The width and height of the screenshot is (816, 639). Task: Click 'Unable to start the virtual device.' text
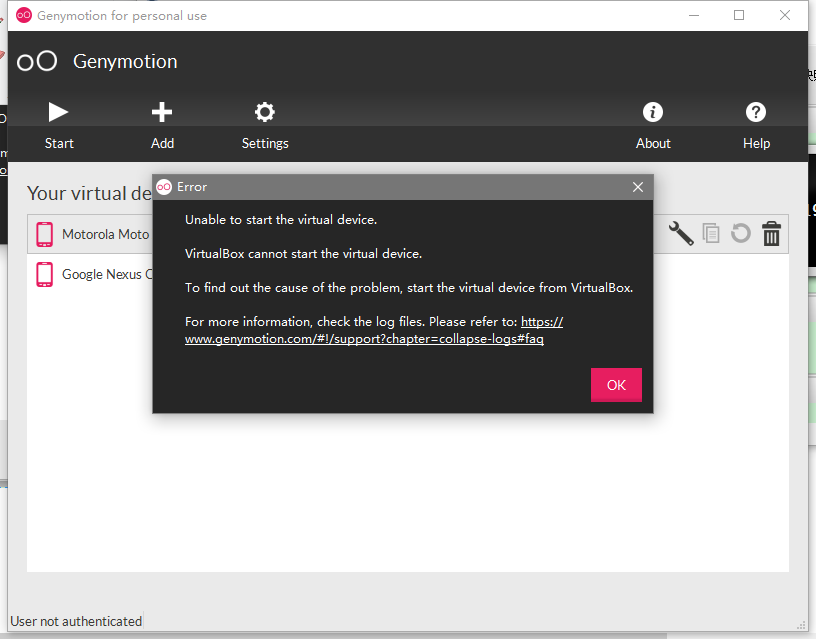point(280,220)
